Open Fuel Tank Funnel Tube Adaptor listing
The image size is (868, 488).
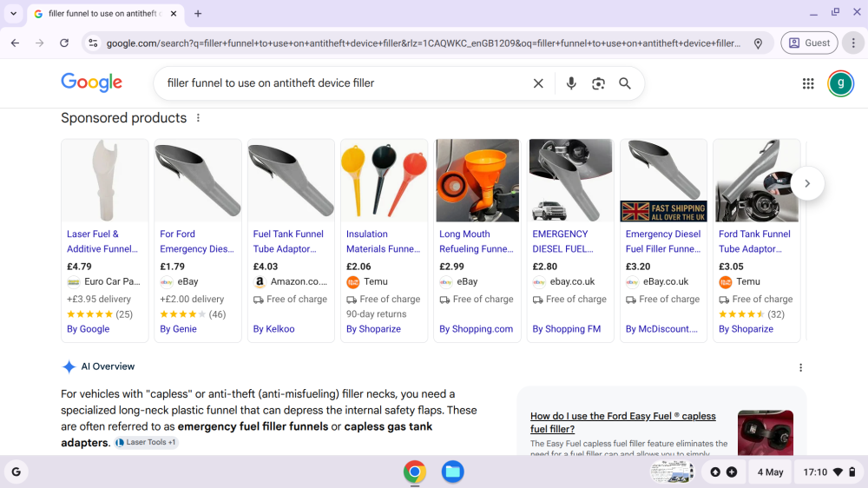tap(288, 241)
